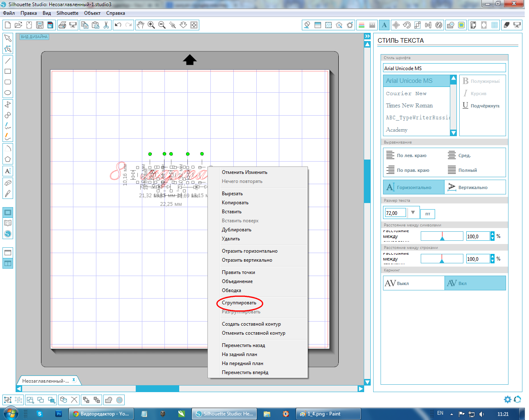
Task: Increase line spacing with stepper
Action: [493, 256]
